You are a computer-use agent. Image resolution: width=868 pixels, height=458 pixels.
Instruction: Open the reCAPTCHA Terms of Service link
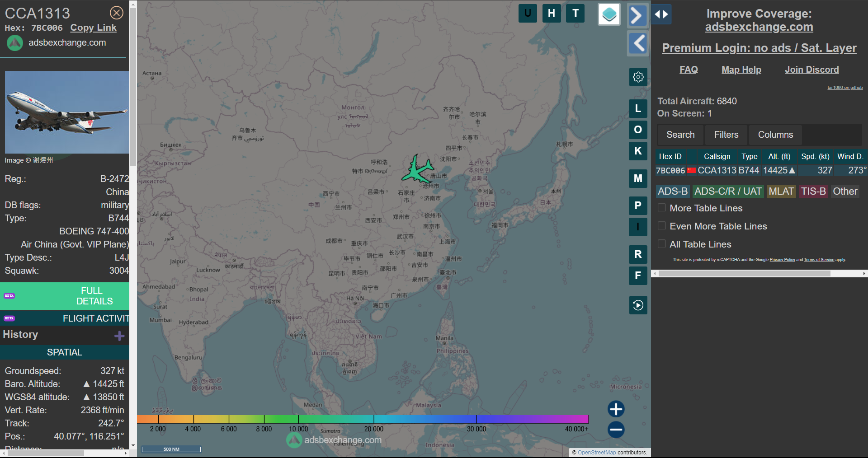coord(819,260)
